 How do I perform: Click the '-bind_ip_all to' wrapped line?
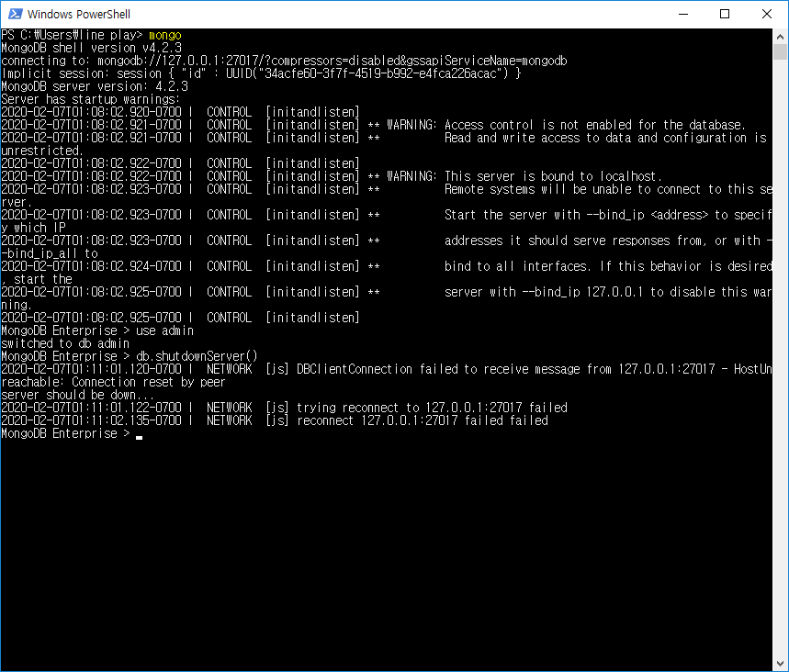(50, 253)
